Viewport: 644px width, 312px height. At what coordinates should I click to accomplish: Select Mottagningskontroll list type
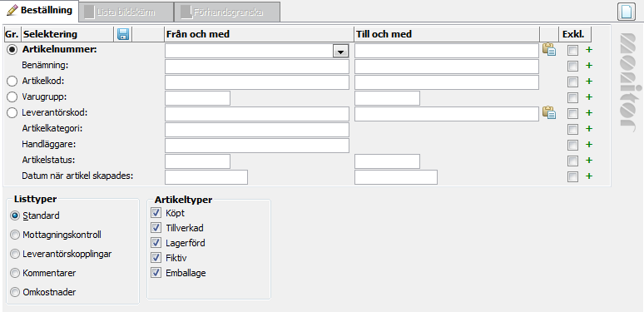click(x=15, y=235)
